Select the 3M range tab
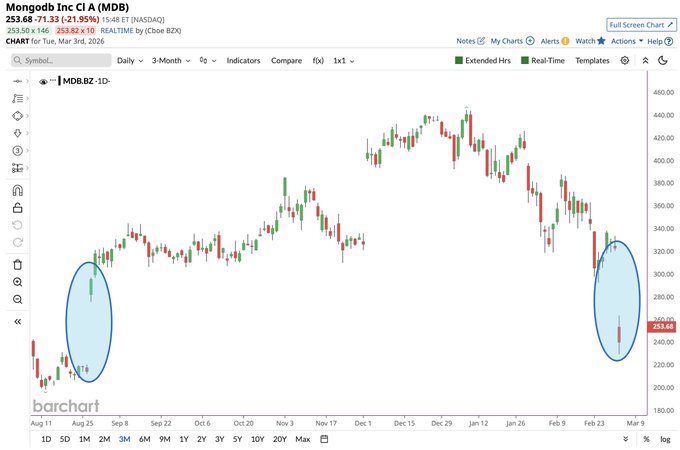Image resolution: width=680 pixels, height=450 pixels. click(124, 439)
